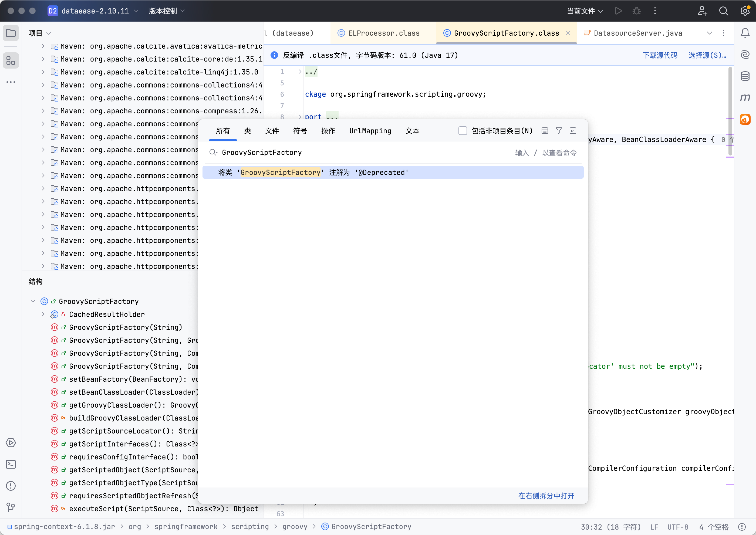This screenshot has width=756, height=535.
Task: Open the Project tool window folder icon
Action: 11,33
